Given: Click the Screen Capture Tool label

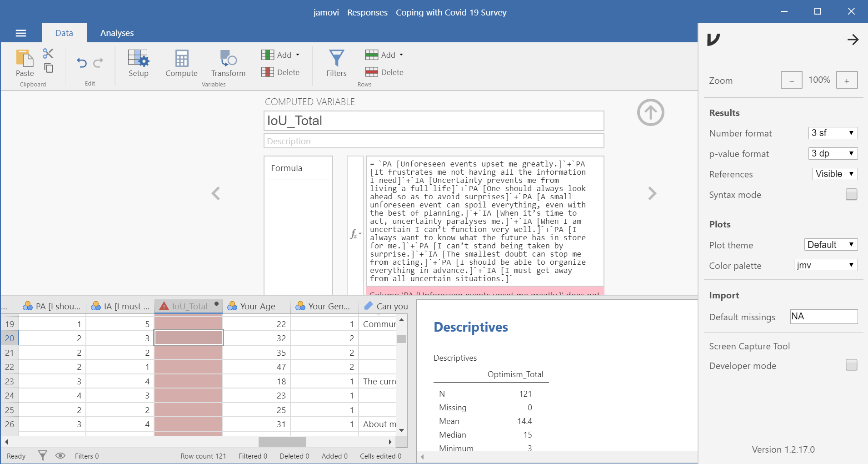Looking at the screenshot, I should click(x=749, y=346).
